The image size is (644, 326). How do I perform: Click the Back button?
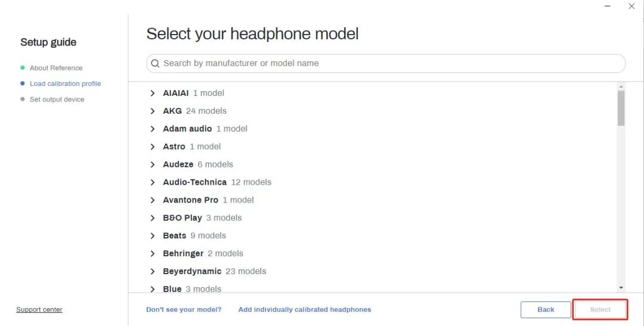click(546, 310)
